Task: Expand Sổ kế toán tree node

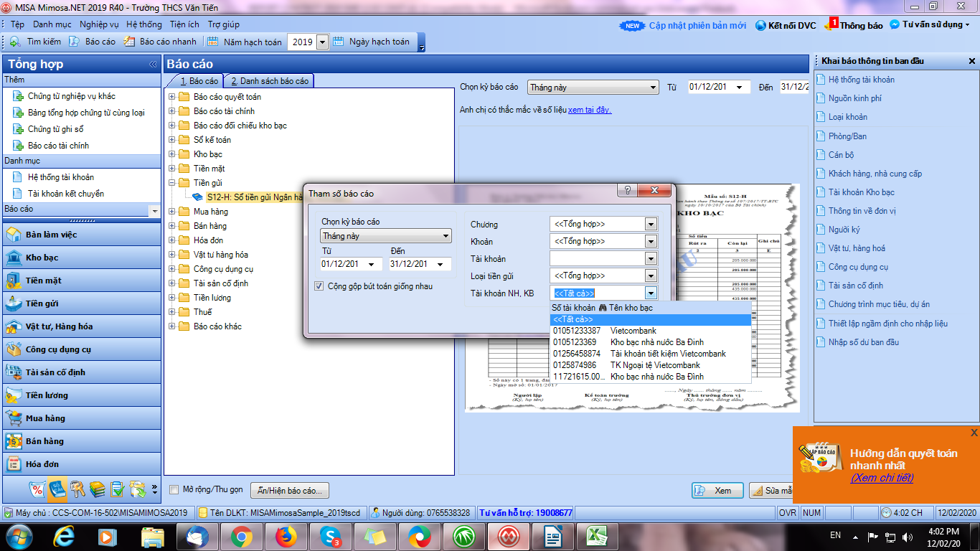Action: (172, 140)
